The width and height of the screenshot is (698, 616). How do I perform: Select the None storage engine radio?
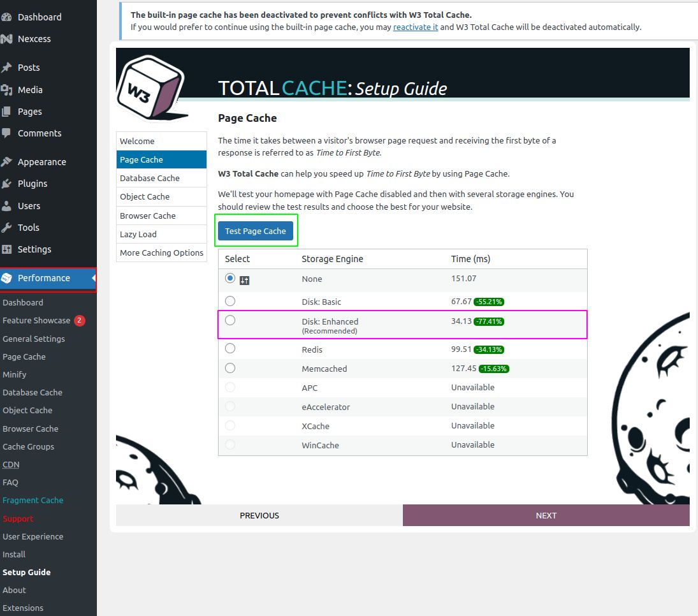pyautogui.click(x=229, y=279)
